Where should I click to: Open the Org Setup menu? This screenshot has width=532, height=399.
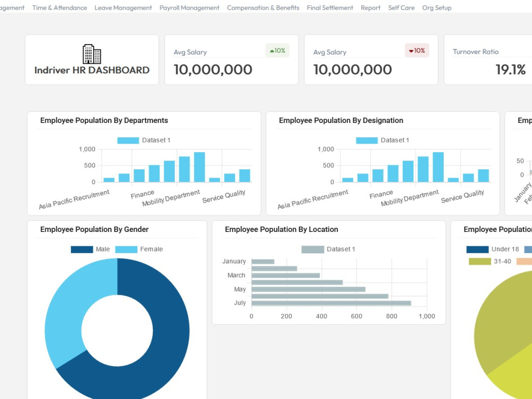(x=437, y=8)
